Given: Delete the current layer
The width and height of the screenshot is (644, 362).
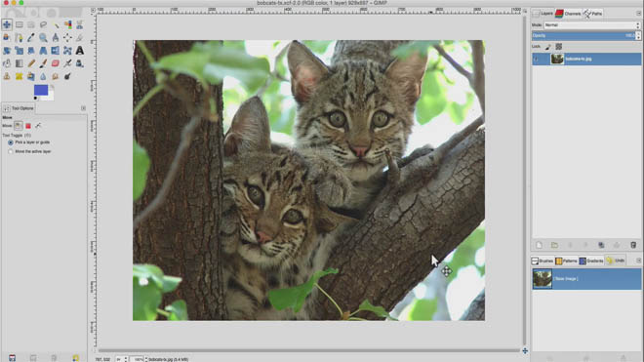Looking at the screenshot, I should [x=633, y=245].
